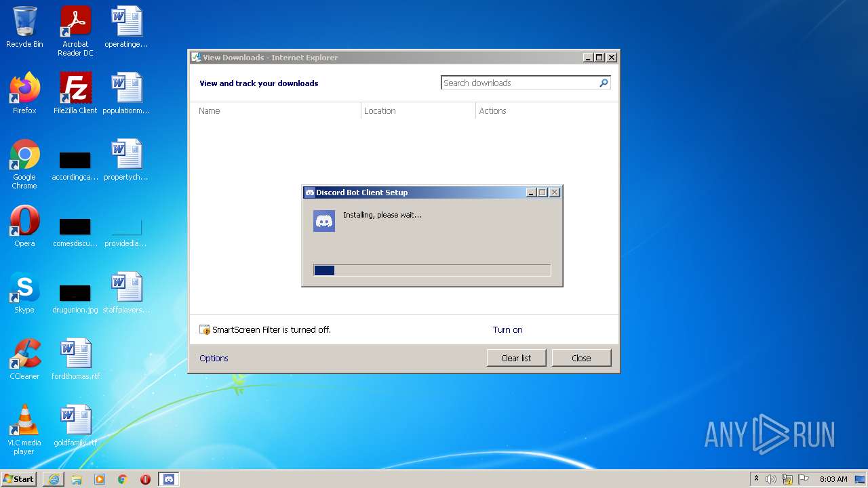This screenshot has width=868, height=488.
Task: Select the fordthomas.rtf document icon
Action: pos(75,359)
